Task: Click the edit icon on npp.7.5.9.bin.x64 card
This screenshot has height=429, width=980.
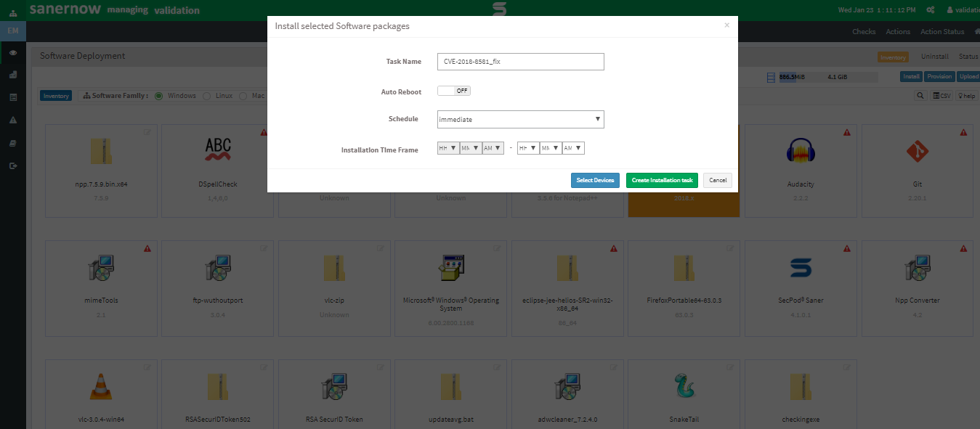Action: [x=147, y=132]
